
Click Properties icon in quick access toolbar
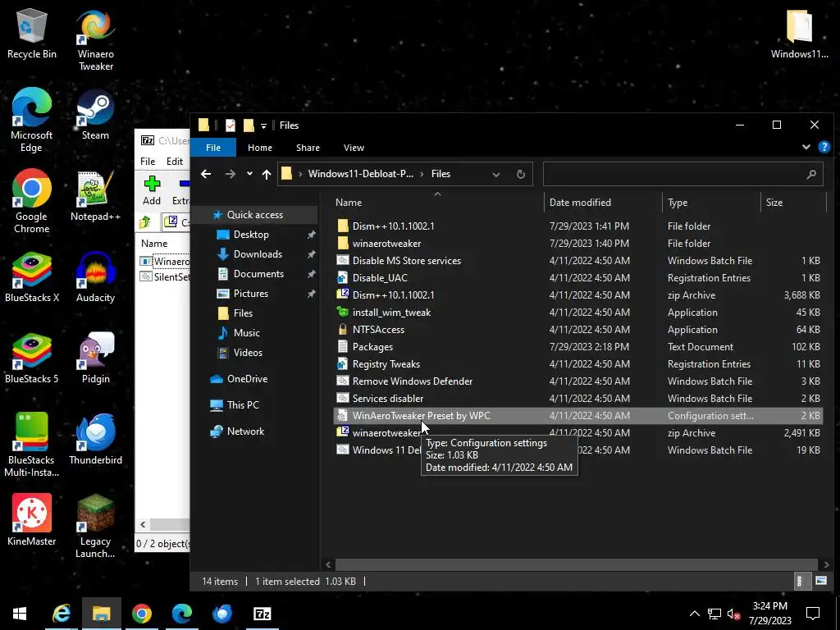[231, 126]
